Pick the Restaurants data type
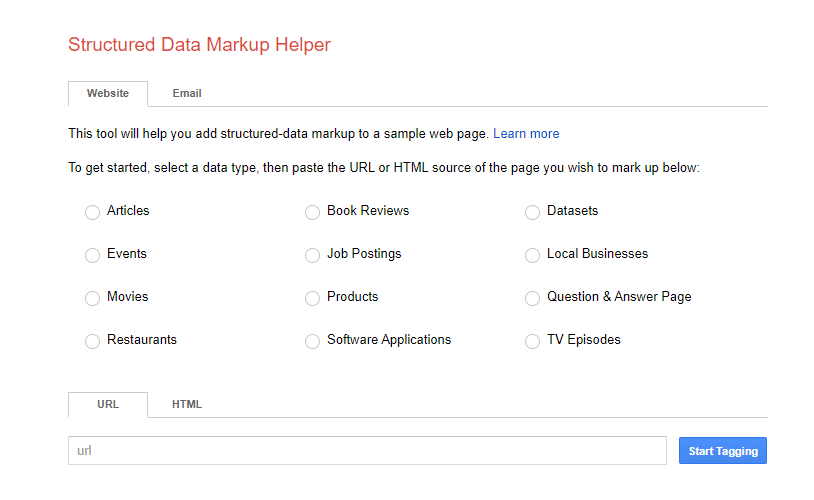 click(x=93, y=341)
